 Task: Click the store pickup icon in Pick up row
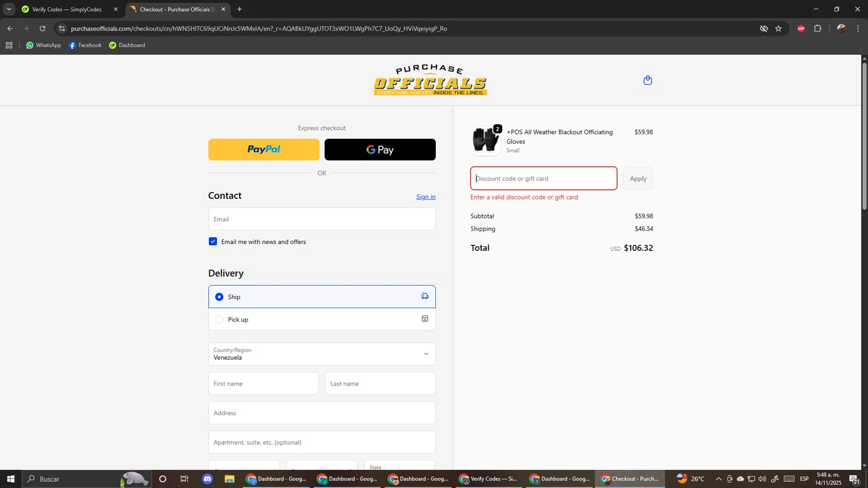[x=425, y=319]
